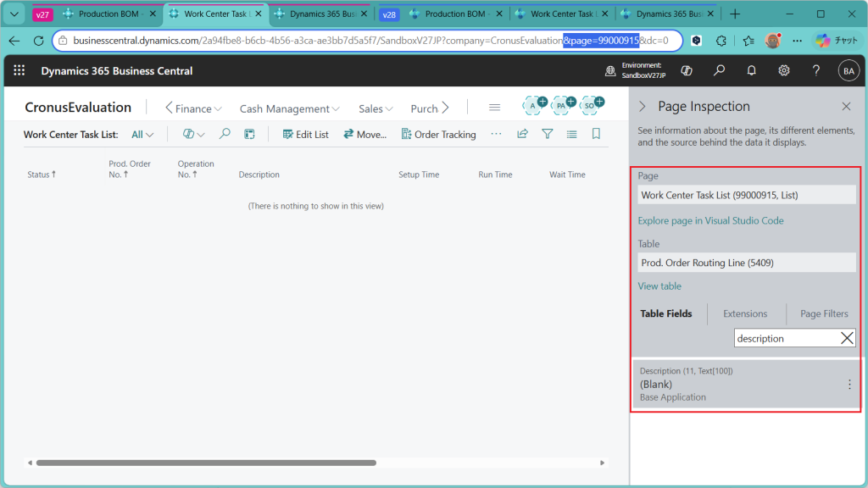Open the list layout view options icon

tap(571, 134)
